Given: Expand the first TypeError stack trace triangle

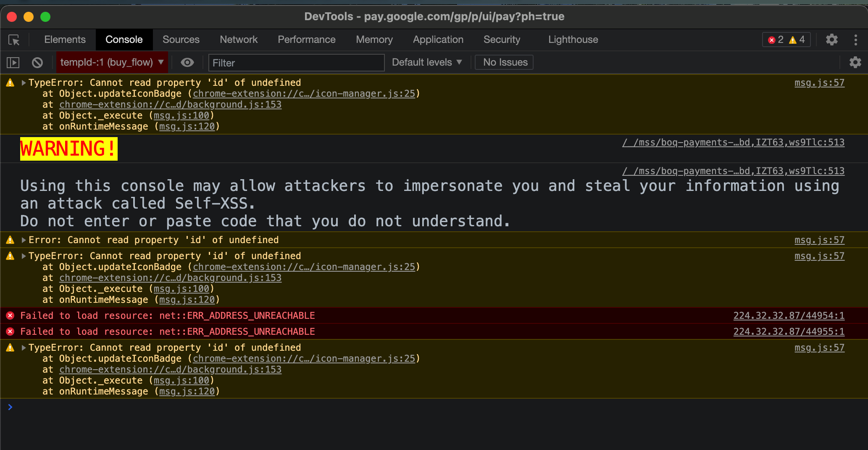Looking at the screenshot, I should tap(24, 82).
